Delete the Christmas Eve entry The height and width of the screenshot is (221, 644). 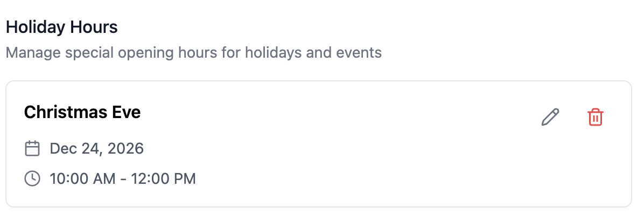click(595, 117)
